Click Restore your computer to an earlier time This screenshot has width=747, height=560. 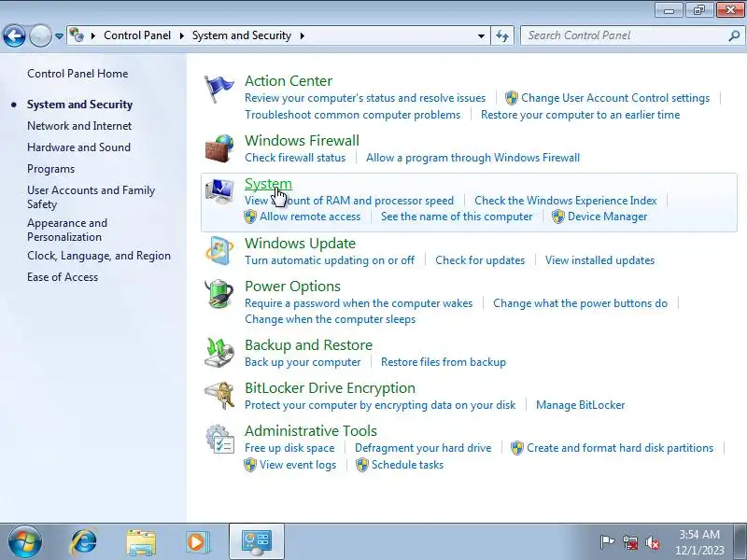point(580,115)
